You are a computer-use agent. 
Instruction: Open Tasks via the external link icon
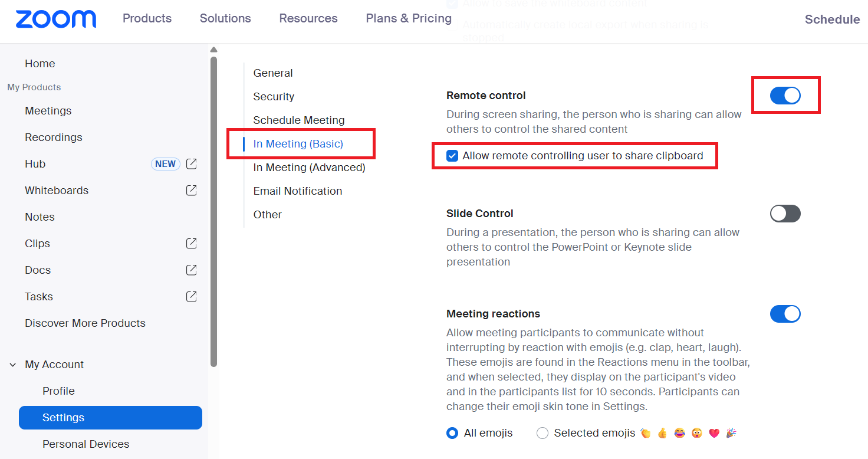click(191, 296)
